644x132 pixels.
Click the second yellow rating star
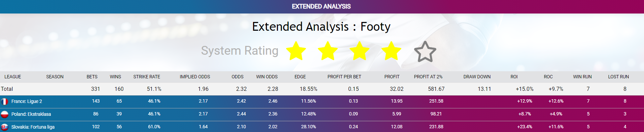pos(327,51)
